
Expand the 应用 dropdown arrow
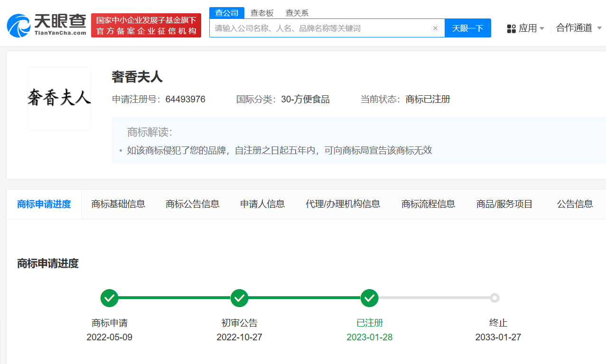point(542,29)
